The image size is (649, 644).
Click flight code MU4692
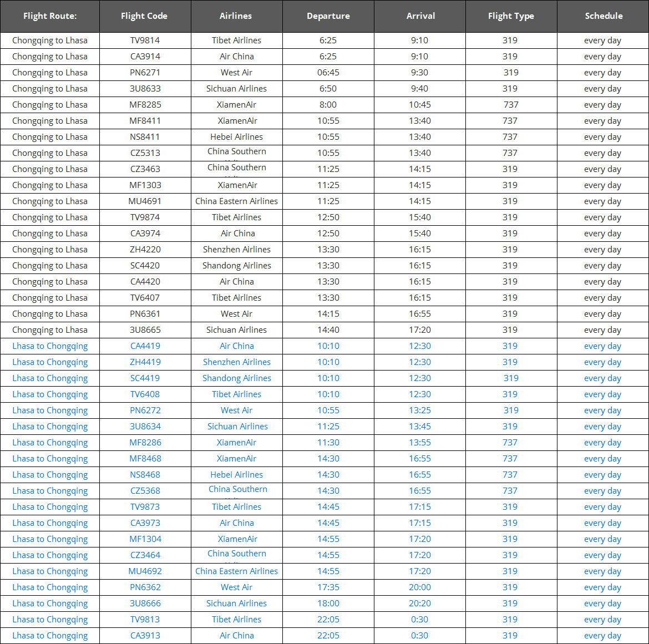145,572
